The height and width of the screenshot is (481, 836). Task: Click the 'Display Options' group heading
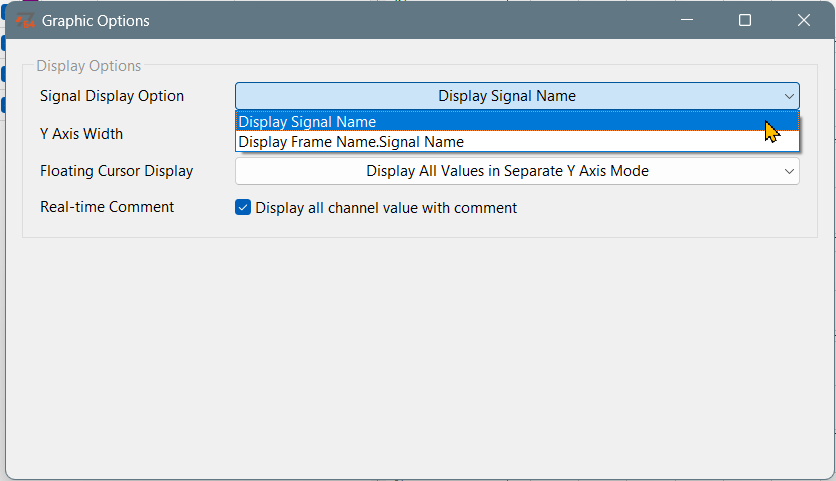click(x=89, y=66)
